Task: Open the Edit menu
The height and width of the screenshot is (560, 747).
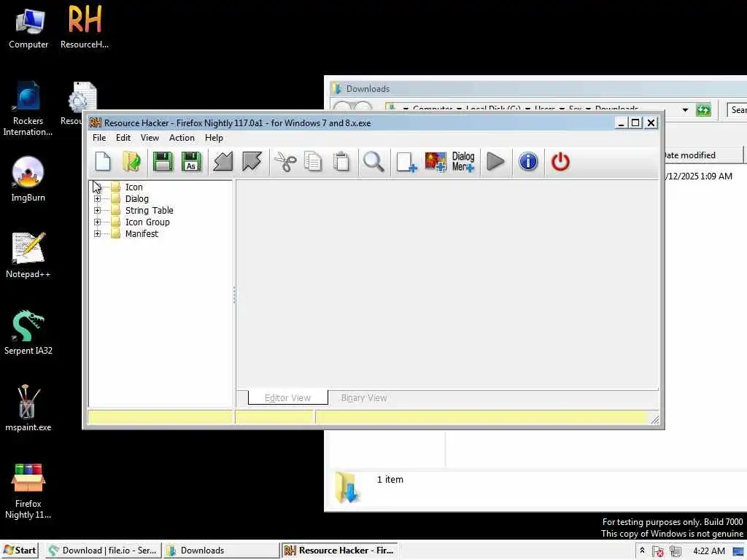Action: [x=123, y=138]
